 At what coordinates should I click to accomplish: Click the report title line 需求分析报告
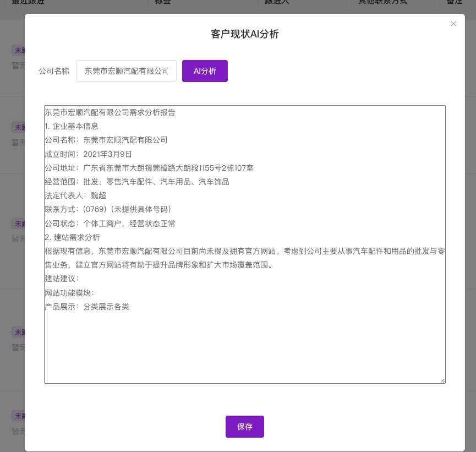[110, 112]
